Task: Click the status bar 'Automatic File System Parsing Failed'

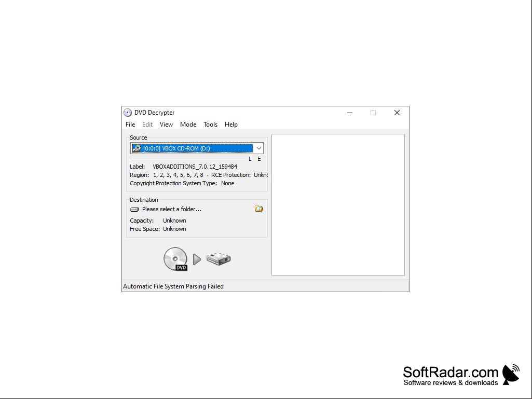Action: [173, 286]
